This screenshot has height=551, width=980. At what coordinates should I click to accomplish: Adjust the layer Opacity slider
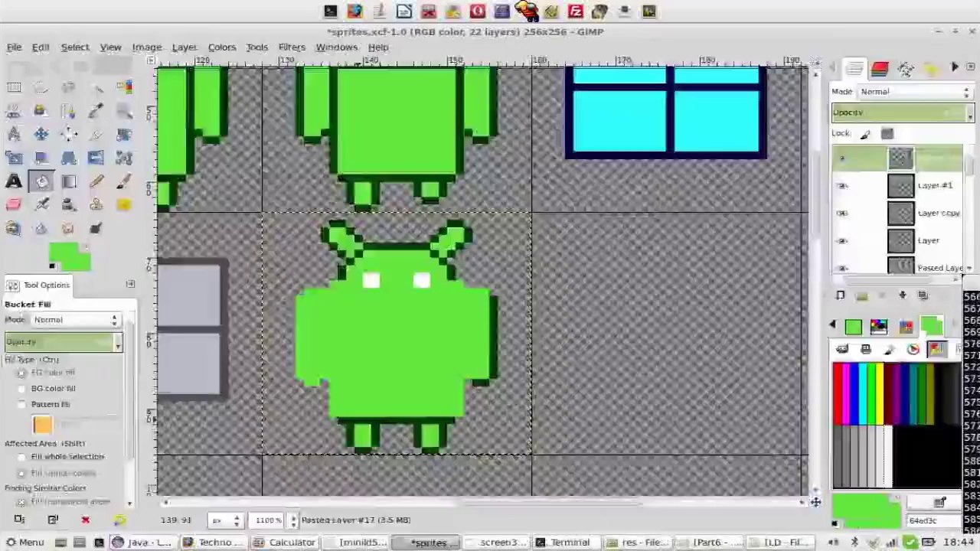(x=902, y=113)
